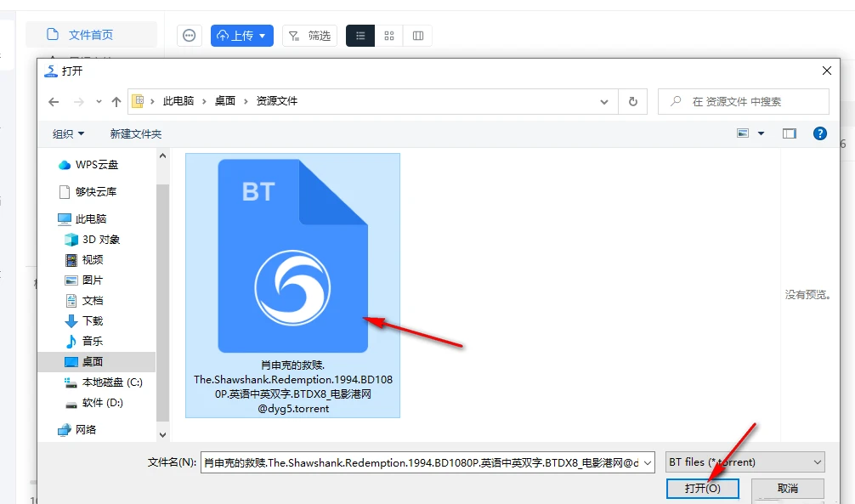This screenshot has height=504, width=855.
Task: Switch to column view in background window
Action: (x=417, y=36)
